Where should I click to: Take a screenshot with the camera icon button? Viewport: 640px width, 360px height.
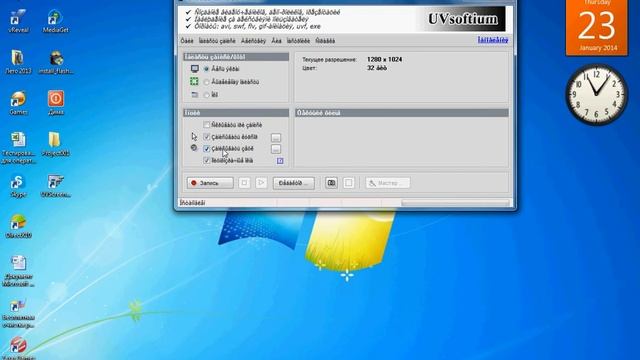click(x=331, y=183)
